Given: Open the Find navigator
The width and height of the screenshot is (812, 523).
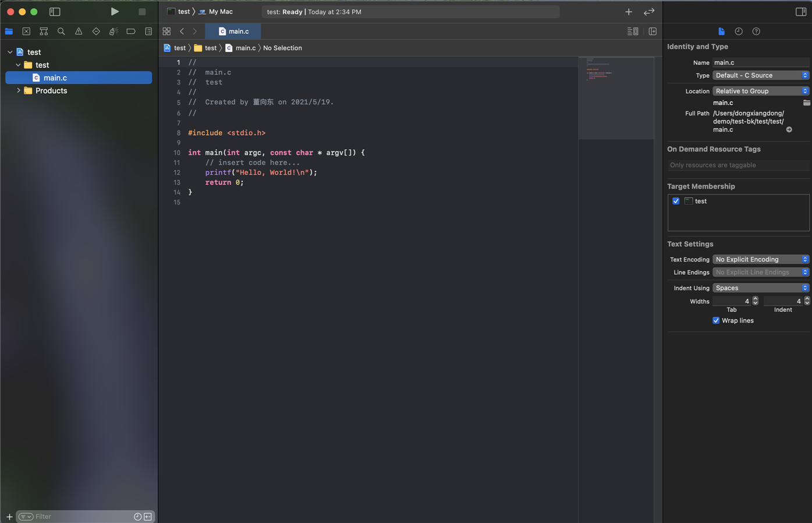Looking at the screenshot, I should coord(61,31).
